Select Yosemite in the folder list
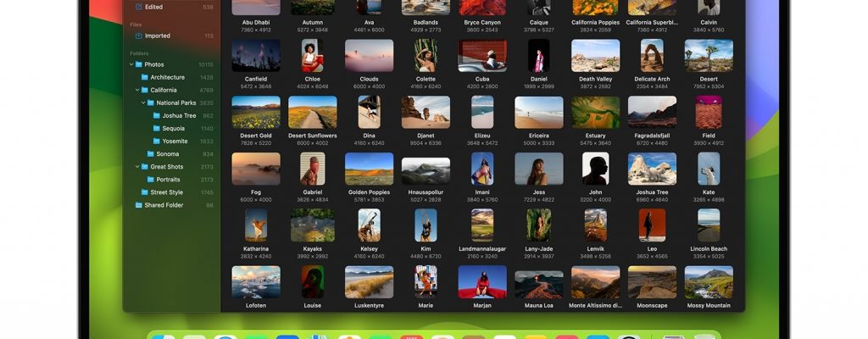Image resolution: width=868 pixels, height=339 pixels. click(x=175, y=142)
